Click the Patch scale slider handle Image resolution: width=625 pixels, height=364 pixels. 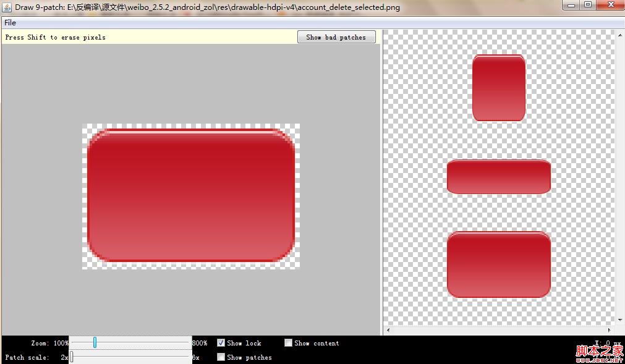[72, 357]
